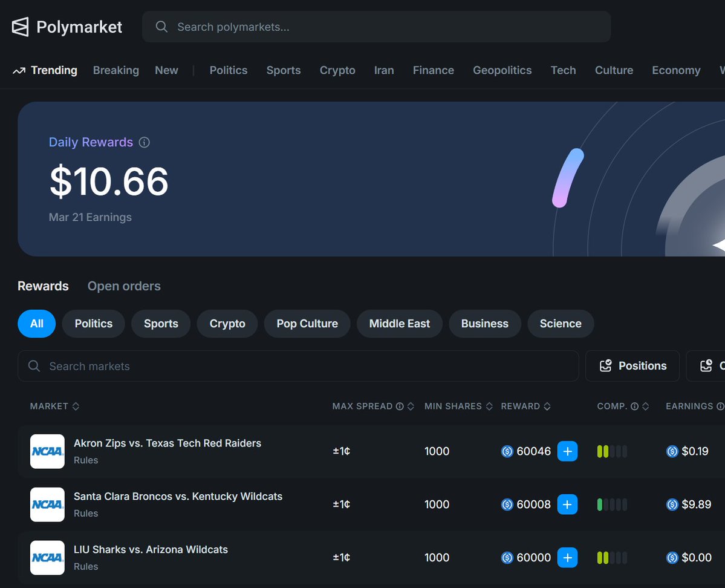The width and height of the screenshot is (725, 588).
Task: Open the Daily Rewards info icon
Action: click(145, 142)
